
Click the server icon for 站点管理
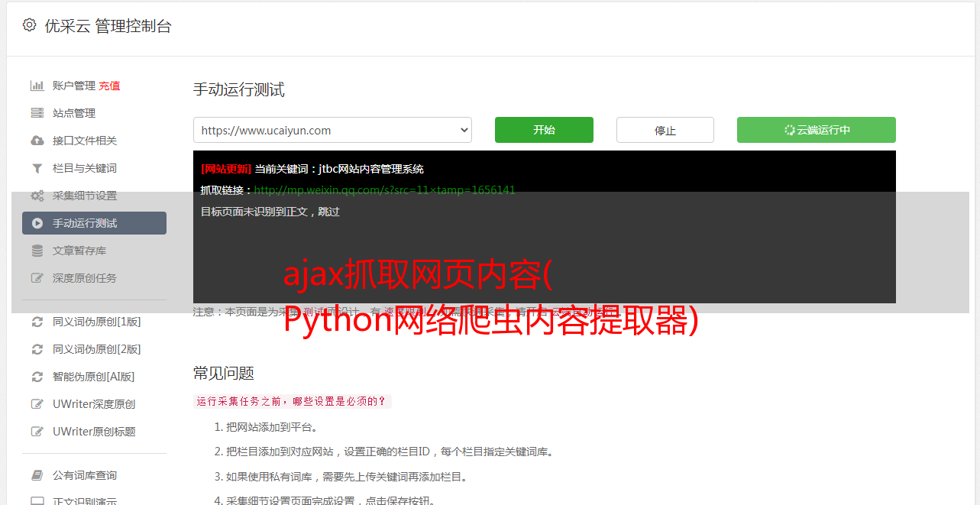(x=37, y=113)
